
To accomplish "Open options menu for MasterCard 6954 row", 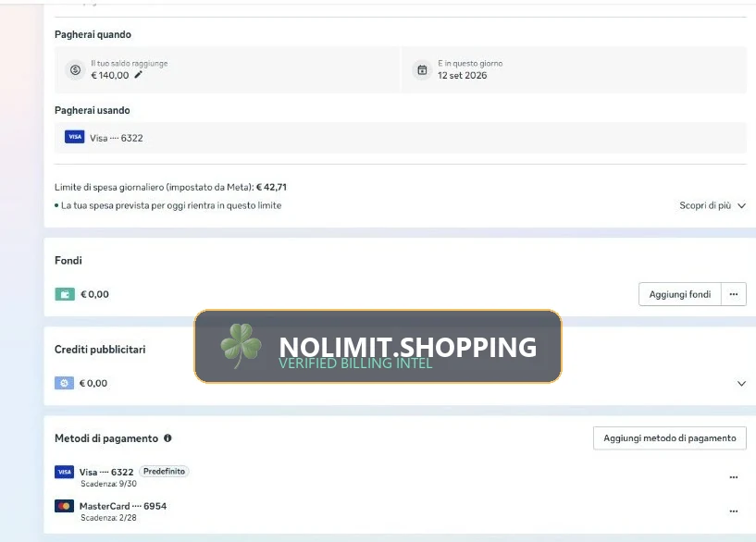I will [x=734, y=511].
